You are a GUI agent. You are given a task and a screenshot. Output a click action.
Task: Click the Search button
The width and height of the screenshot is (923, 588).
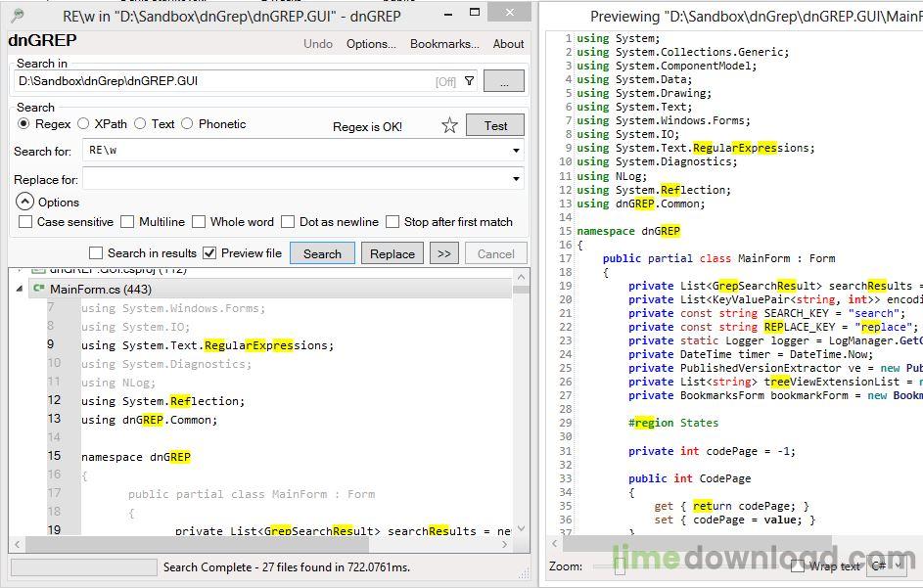[x=322, y=253]
